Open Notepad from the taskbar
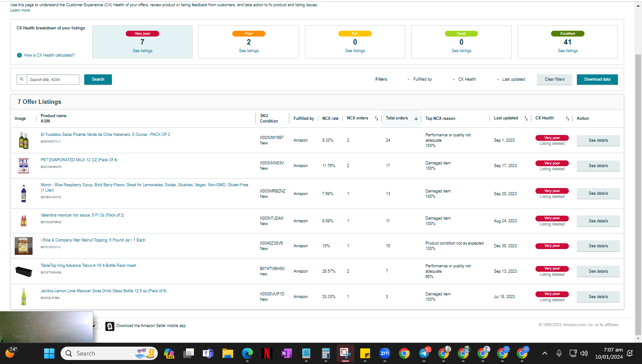This screenshot has height=364, width=642. pyautogui.click(x=306, y=353)
